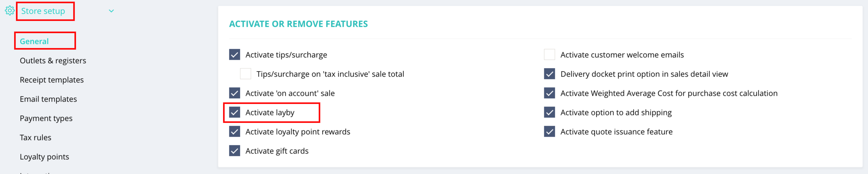Enable Activate customer welcome emails checkbox
Image resolution: width=868 pixels, height=174 pixels.
[549, 54]
